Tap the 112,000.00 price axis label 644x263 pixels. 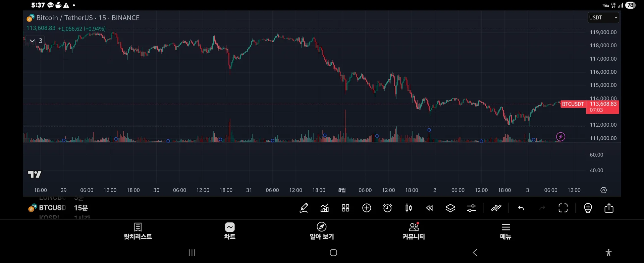click(603, 125)
